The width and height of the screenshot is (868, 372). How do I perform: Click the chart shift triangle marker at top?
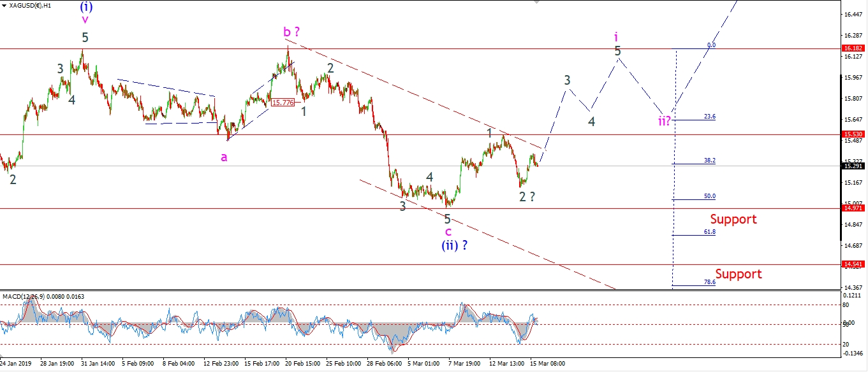[536, 3]
